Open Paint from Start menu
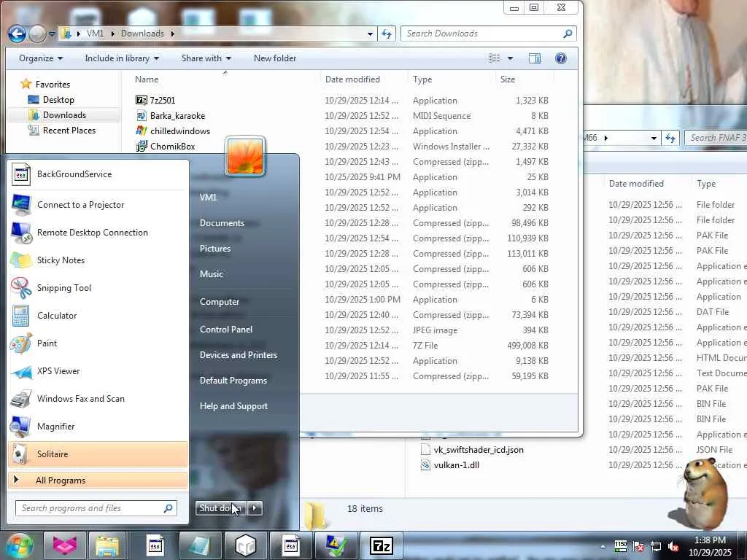Viewport: 747px width, 560px height. coord(98,343)
